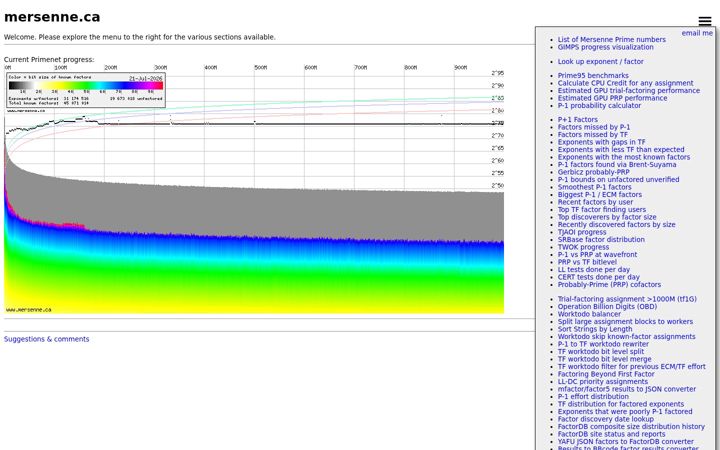Open Exponents with gaps in TF
This screenshot has width=720, height=450.
click(602, 142)
